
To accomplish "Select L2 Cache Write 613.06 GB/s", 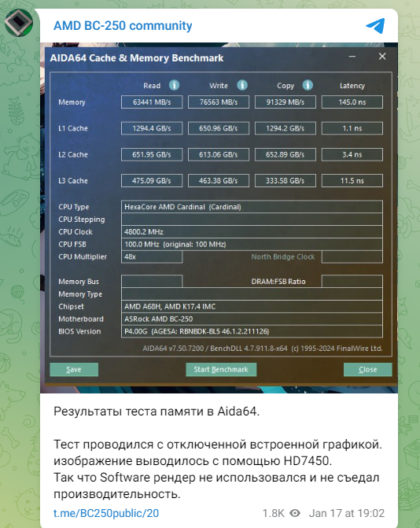I will pos(219,154).
